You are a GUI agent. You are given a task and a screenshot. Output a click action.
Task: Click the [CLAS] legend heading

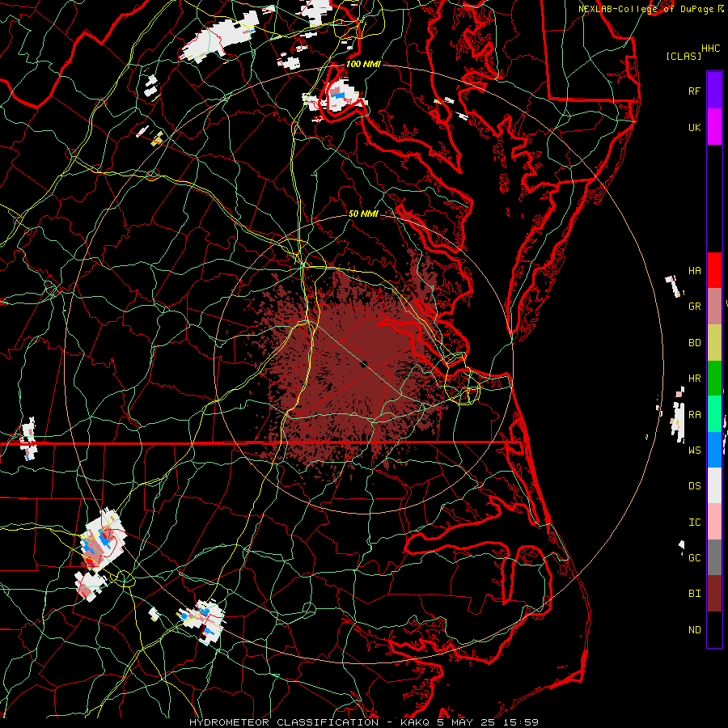click(684, 56)
